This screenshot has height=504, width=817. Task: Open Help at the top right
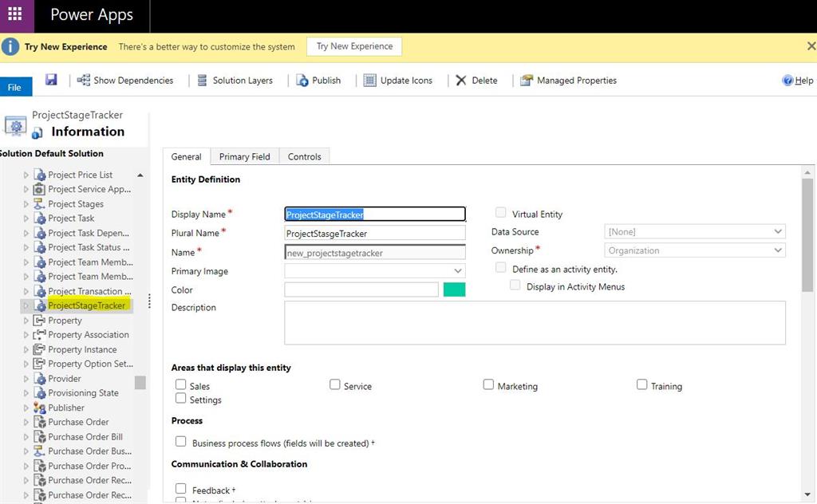[x=798, y=80]
